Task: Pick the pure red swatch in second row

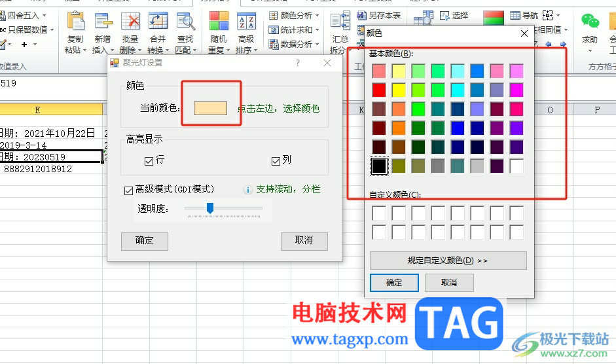Action: pyautogui.click(x=379, y=90)
